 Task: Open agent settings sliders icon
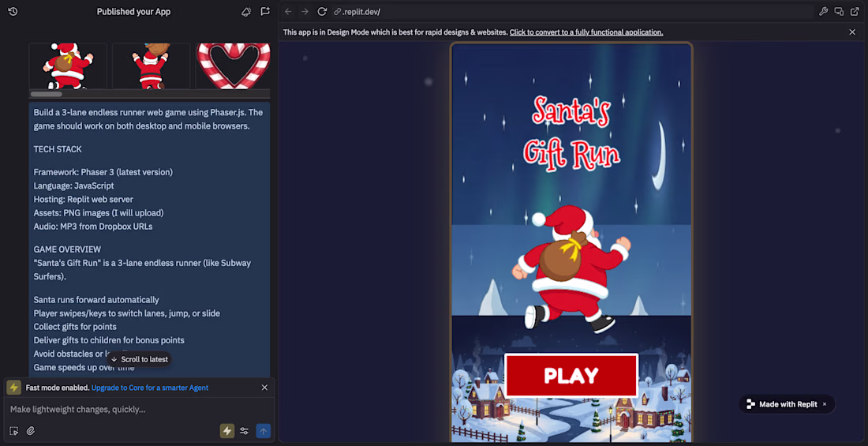pyautogui.click(x=244, y=431)
